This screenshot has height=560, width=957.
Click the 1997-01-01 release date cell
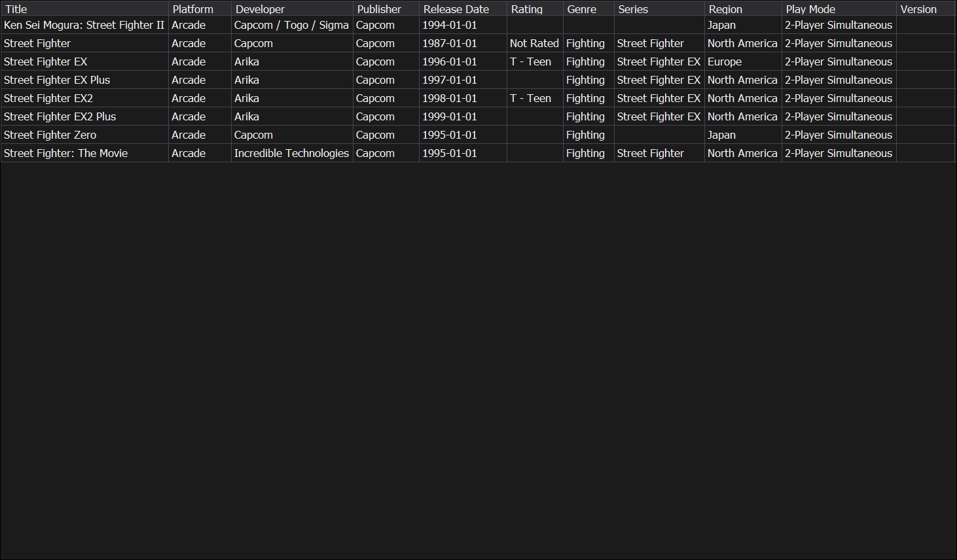click(463, 80)
